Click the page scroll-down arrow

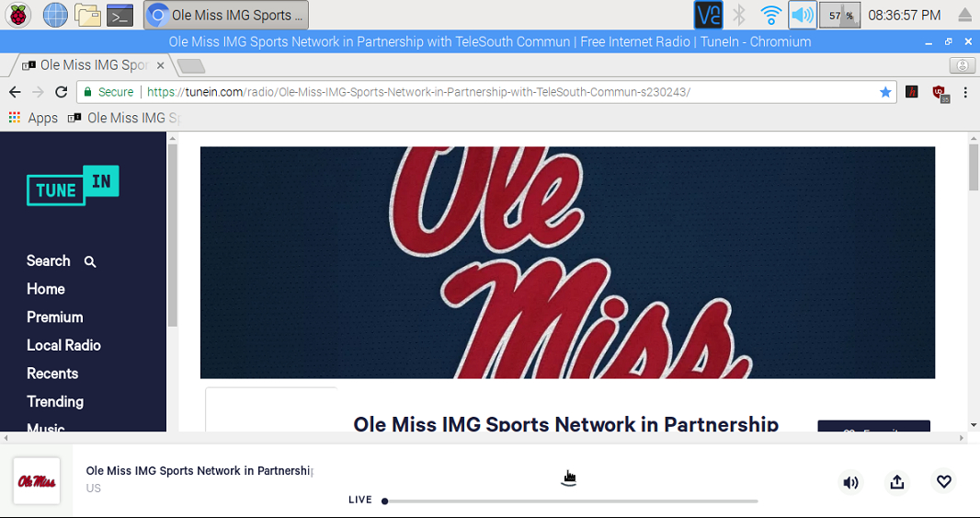coord(974,425)
